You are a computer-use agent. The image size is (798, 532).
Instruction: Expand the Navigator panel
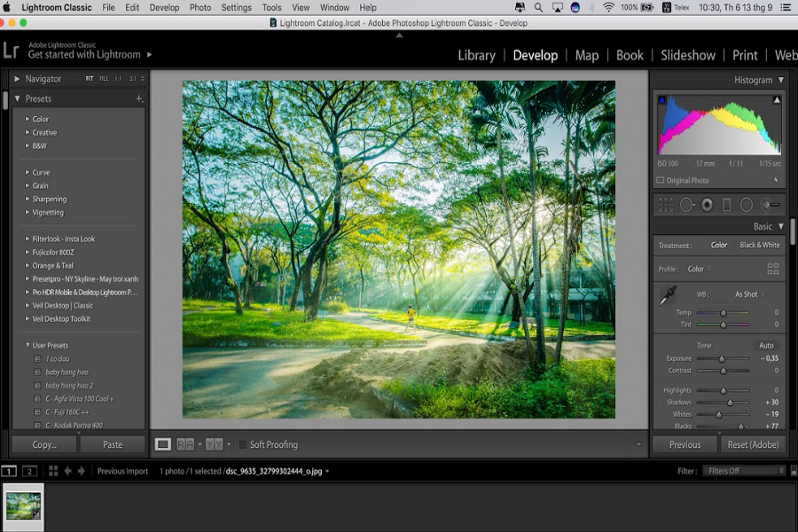[x=17, y=79]
